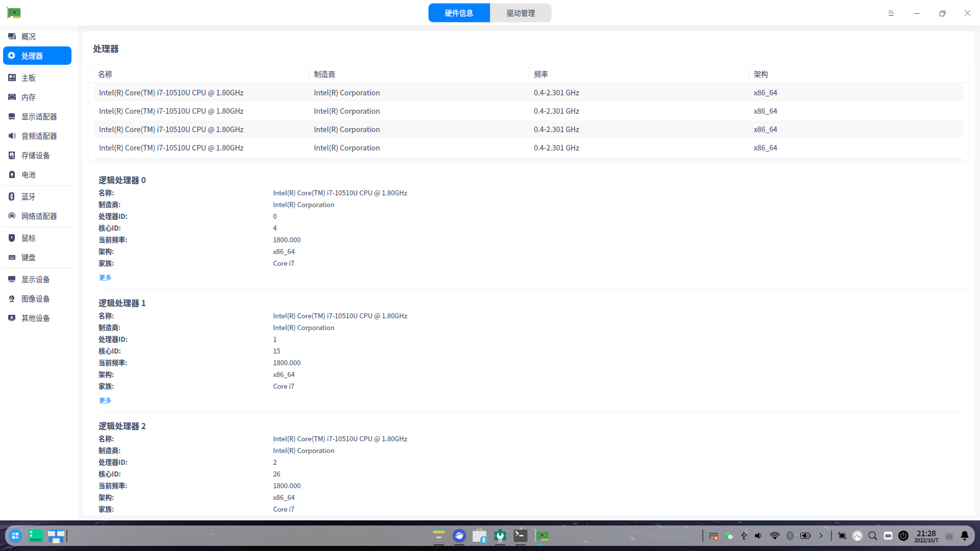Open 图像设备 image devices section
Image resolution: width=980 pixels, height=551 pixels.
[37, 299]
